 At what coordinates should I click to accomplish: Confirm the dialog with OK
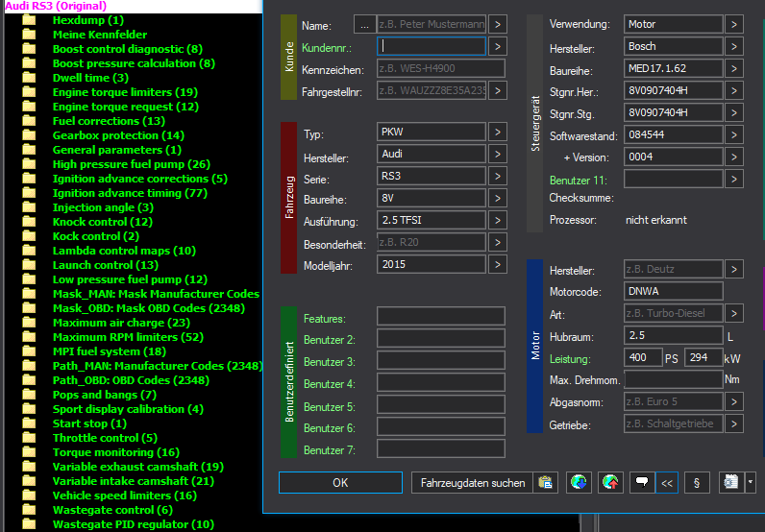tap(340, 483)
